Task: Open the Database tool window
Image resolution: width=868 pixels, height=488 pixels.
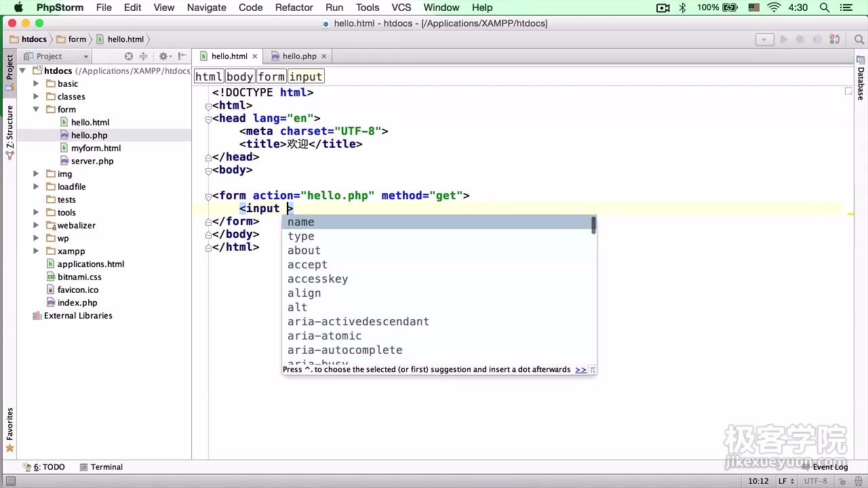Action: coord(861,79)
